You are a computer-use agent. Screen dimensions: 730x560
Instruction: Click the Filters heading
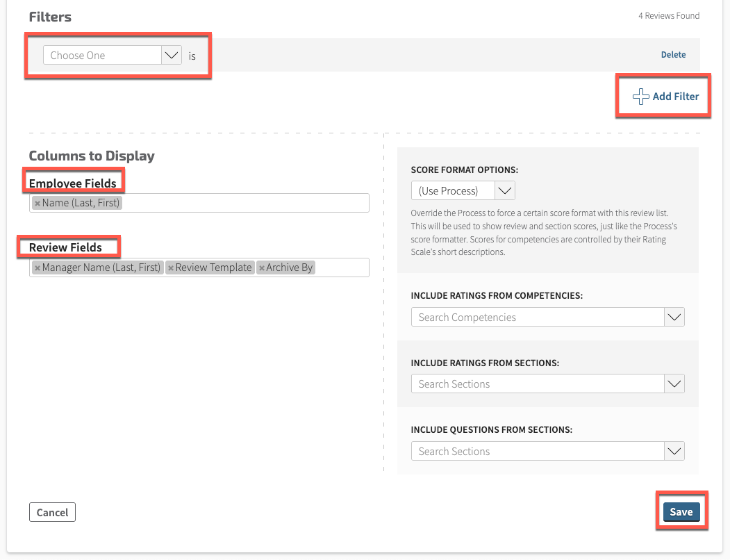pyautogui.click(x=50, y=17)
